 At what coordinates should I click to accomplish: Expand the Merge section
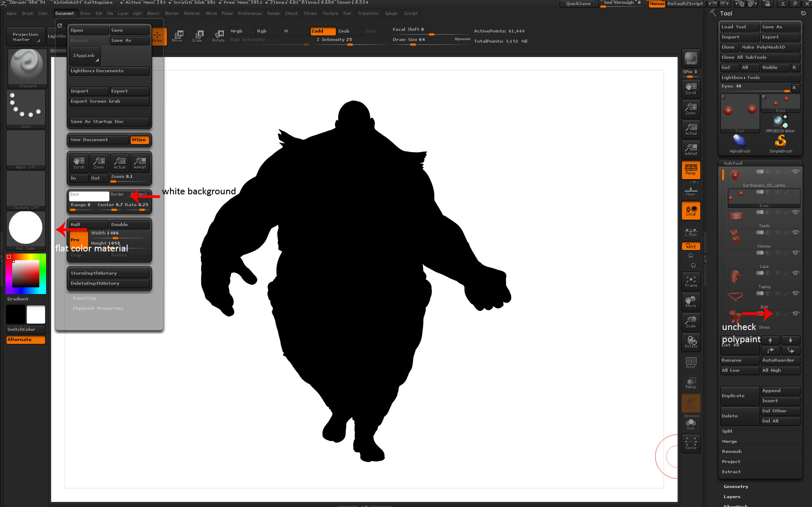(x=729, y=442)
